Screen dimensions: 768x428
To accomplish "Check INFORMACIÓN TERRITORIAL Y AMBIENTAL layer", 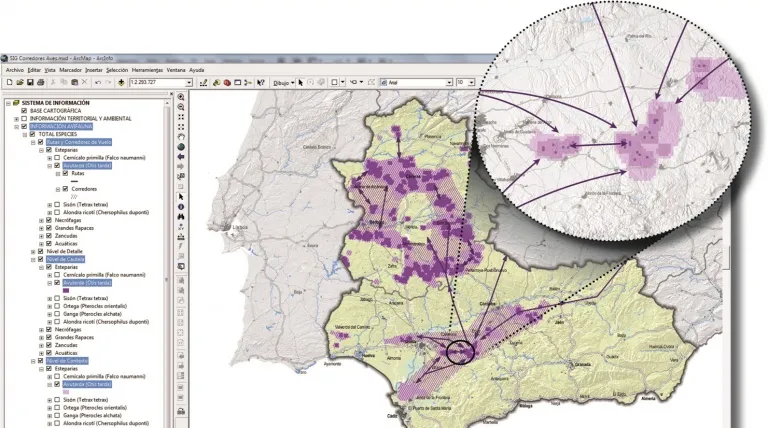I will [x=24, y=119].
